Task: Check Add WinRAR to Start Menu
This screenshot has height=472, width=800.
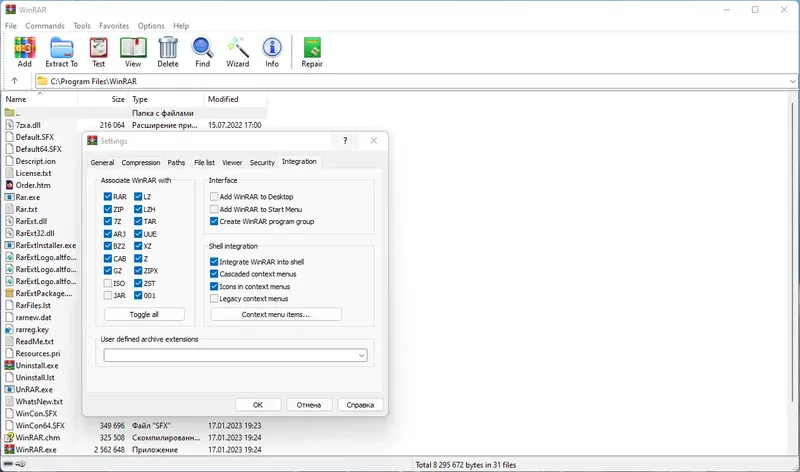Action: (214, 209)
